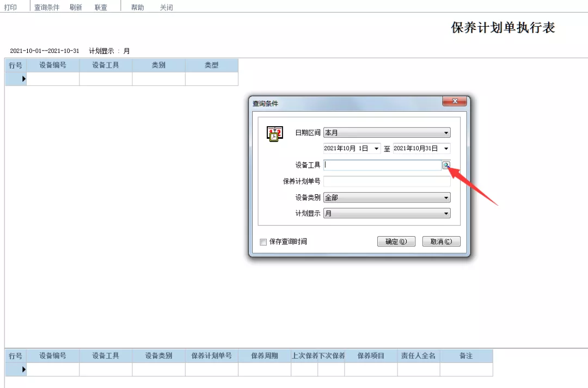Viewport: 588px width, 388px height.
Task: Click 关闭 in the toolbar
Action: tap(167, 7)
